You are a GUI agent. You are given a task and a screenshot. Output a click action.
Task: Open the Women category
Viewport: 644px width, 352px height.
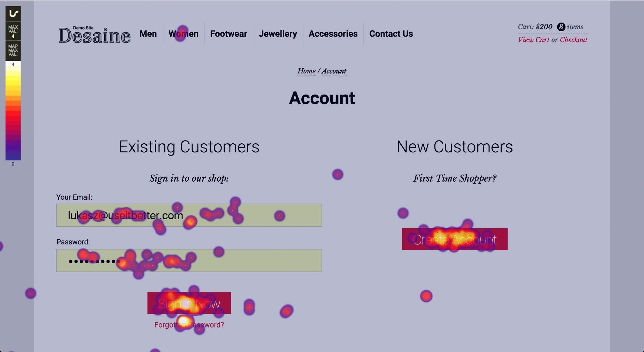tap(183, 33)
